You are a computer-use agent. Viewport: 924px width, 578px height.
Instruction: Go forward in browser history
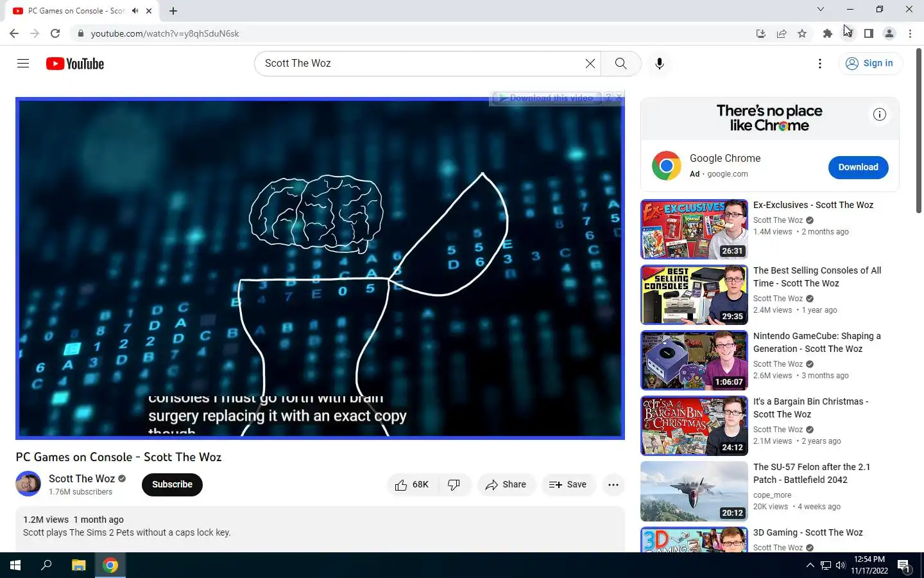click(x=35, y=33)
